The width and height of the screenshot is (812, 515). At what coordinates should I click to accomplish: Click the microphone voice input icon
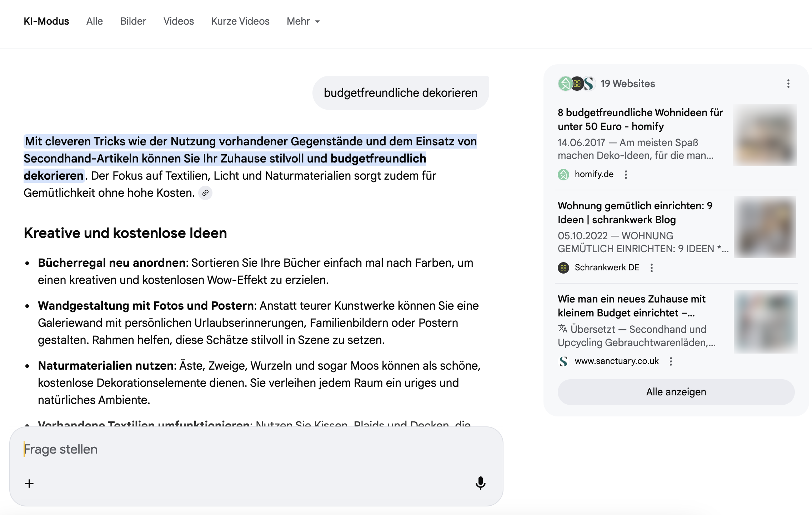pos(480,483)
